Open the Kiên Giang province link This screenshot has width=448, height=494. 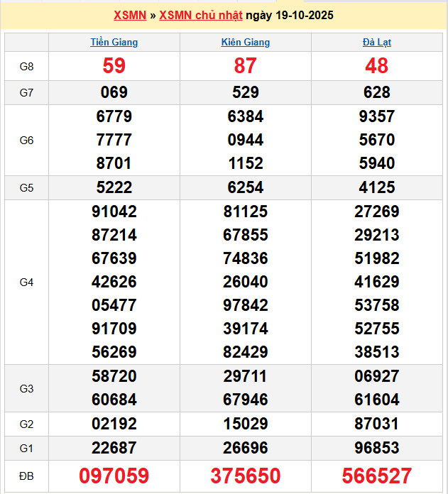[x=246, y=42]
